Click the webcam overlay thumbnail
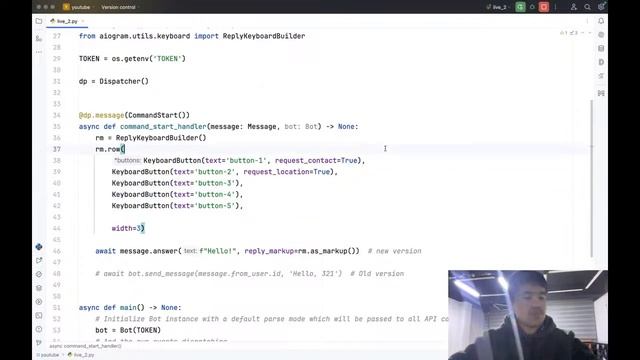 coord(528,315)
